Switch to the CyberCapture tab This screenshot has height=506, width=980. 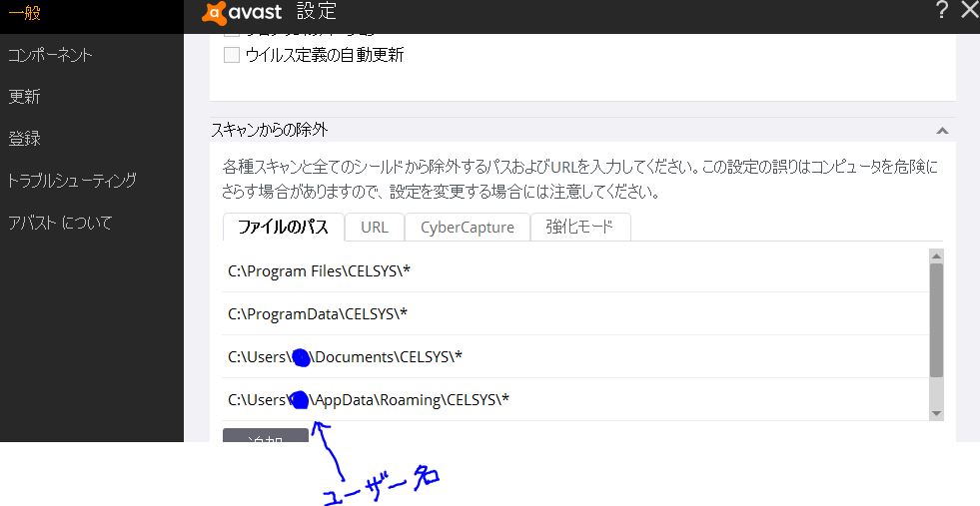pyautogui.click(x=468, y=227)
